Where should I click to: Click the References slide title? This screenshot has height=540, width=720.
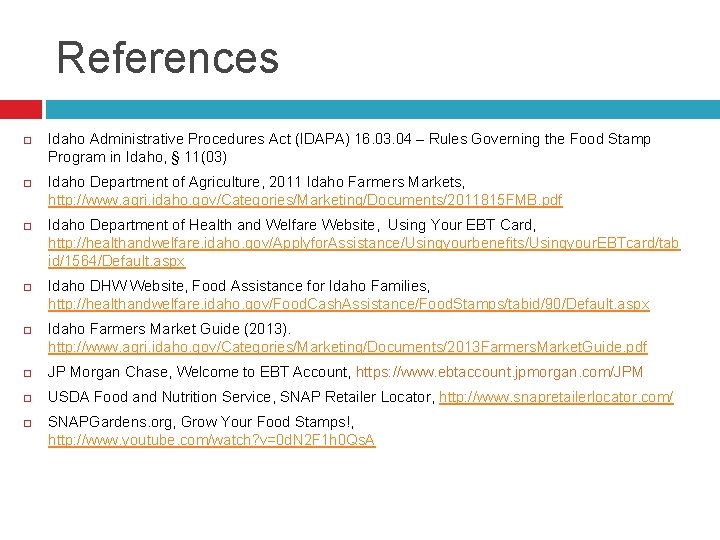[168, 57]
